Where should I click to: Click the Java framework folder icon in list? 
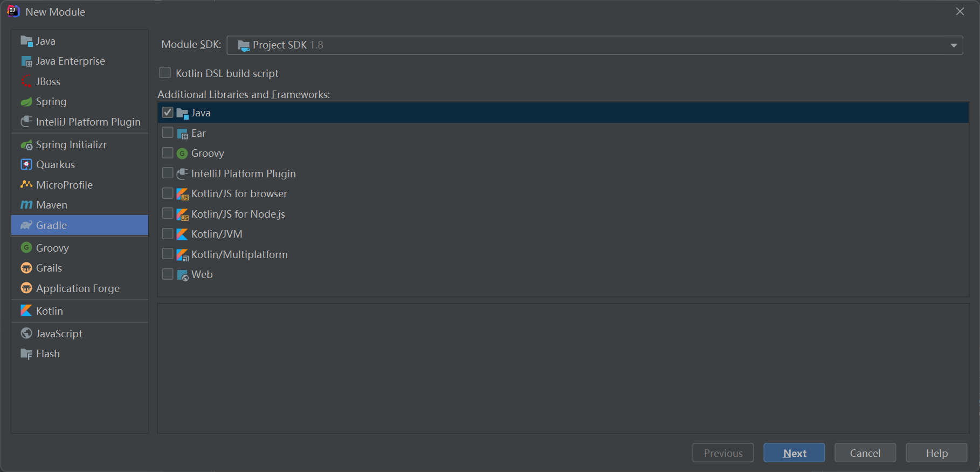pyautogui.click(x=183, y=113)
